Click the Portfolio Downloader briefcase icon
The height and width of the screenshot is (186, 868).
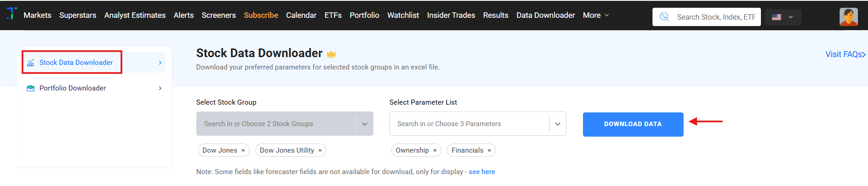pos(31,88)
